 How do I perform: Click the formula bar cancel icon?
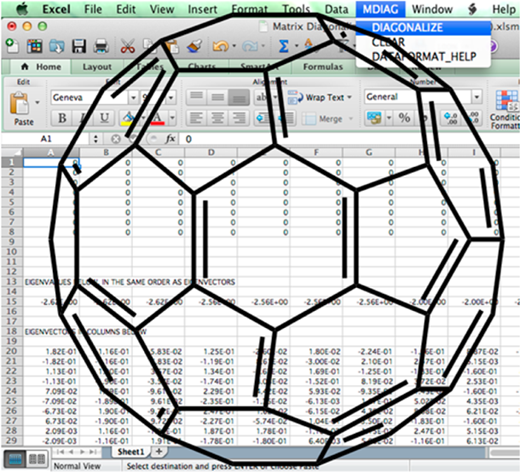coord(116,139)
